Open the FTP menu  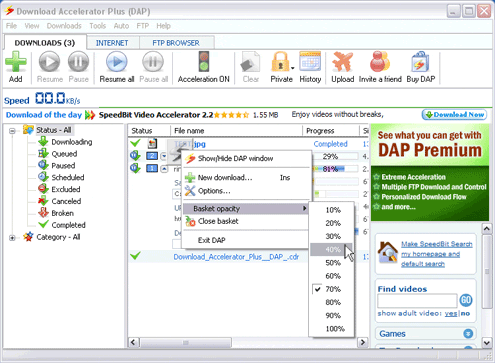click(143, 26)
